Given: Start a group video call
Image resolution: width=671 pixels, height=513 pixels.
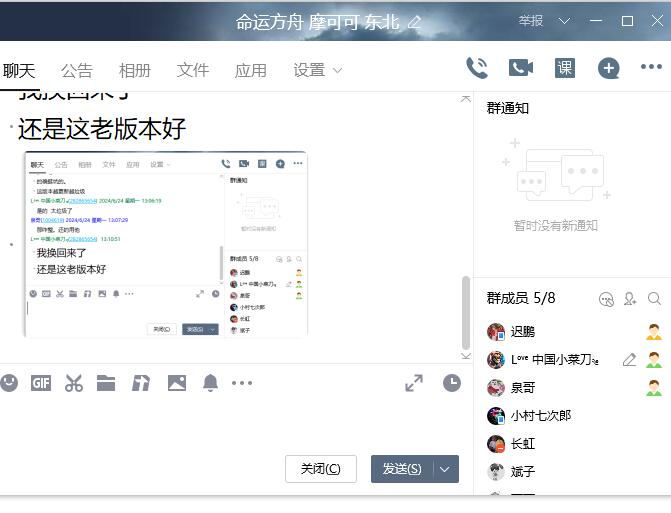Looking at the screenshot, I should (x=520, y=68).
